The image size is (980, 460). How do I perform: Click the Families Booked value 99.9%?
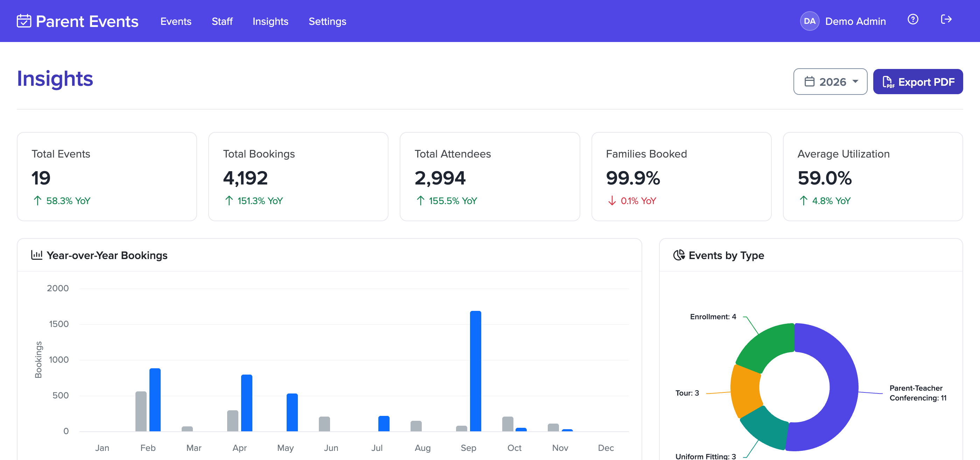[633, 178]
